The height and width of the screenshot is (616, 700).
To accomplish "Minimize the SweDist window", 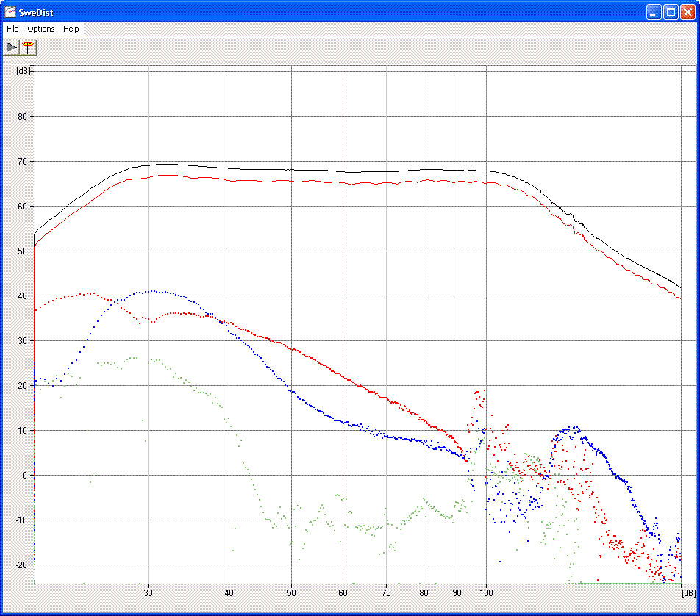I will coord(654,12).
